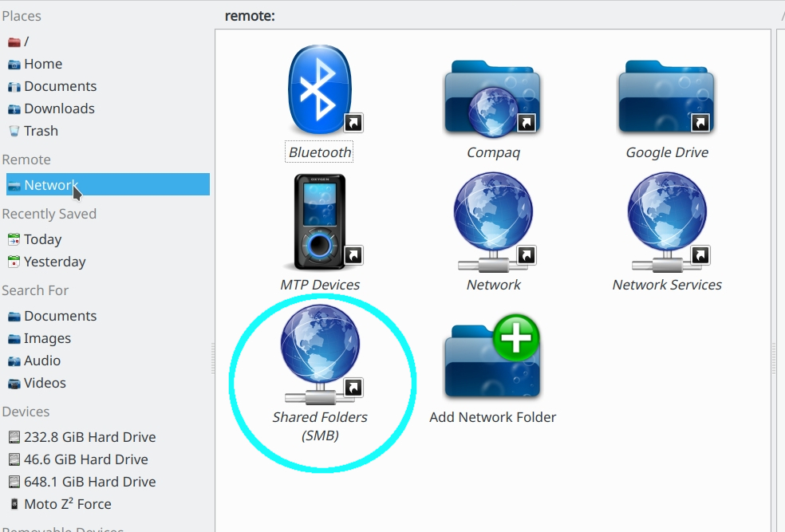Screen dimensions: 785x532
Task: Open Trash in sidebar
Action: click(41, 131)
